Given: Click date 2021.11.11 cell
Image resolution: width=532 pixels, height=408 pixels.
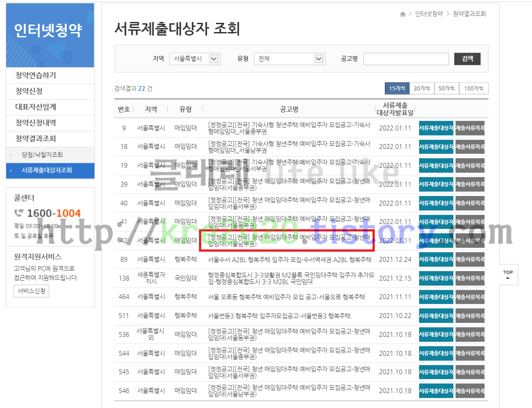Looking at the screenshot, I should pyautogui.click(x=395, y=297).
